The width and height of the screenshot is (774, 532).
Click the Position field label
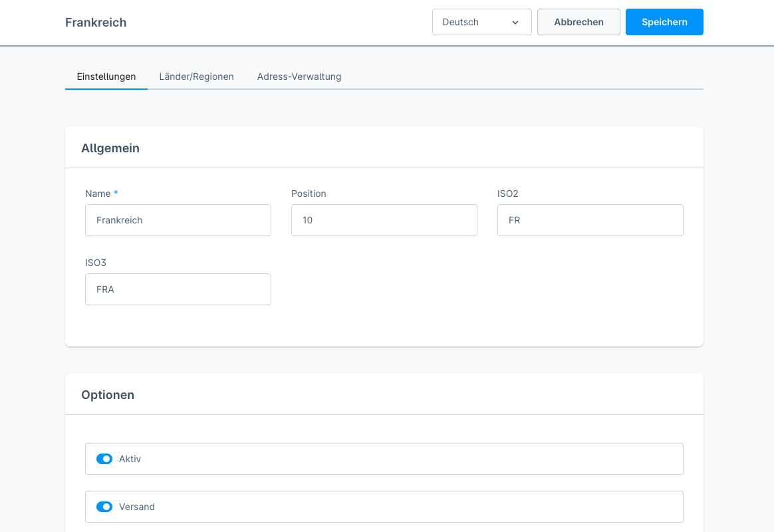309,194
